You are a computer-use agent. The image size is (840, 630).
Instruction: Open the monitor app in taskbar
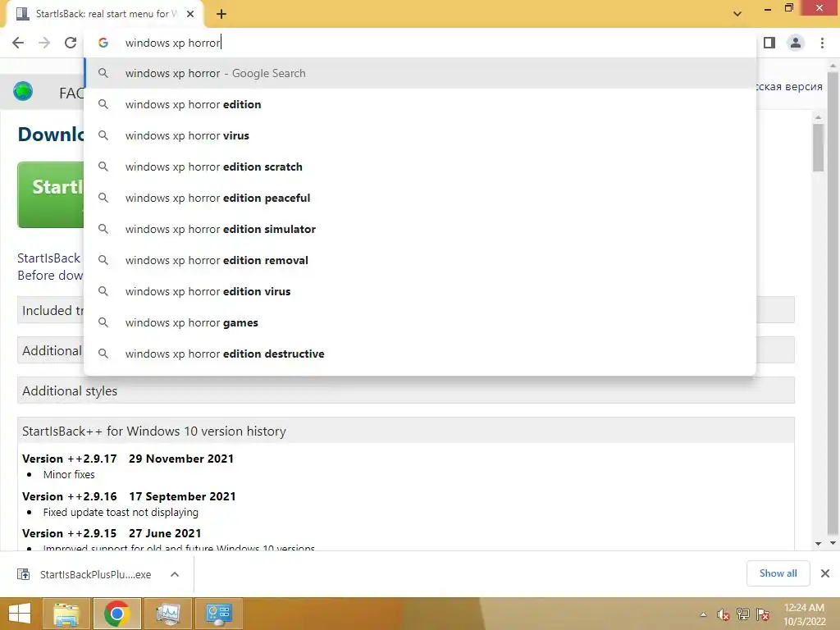coord(167,614)
